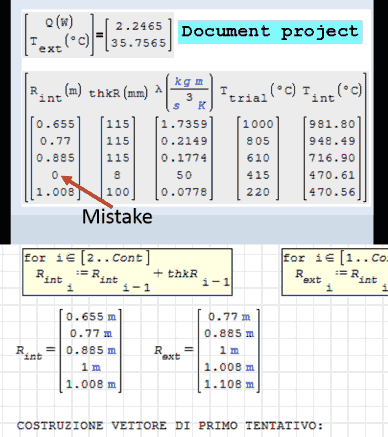Click the R int (m) column header
This screenshot has height=437, width=388.
point(56,93)
